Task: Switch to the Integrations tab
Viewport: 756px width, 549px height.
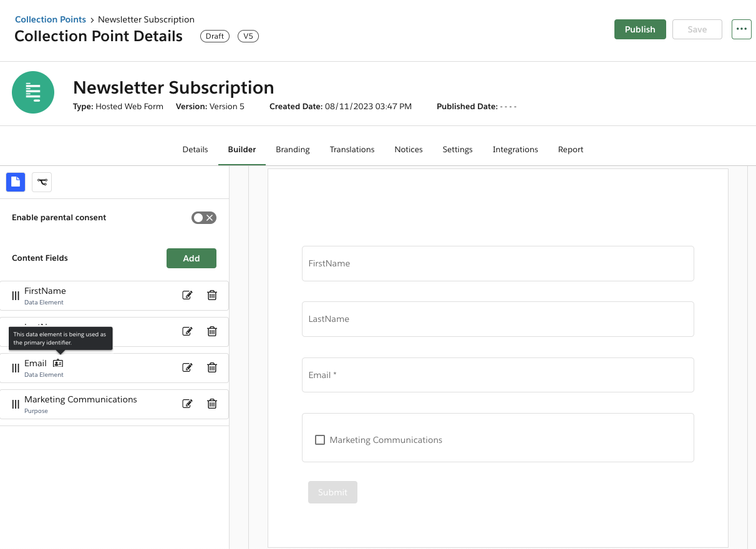Action: click(x=515, y=149)
